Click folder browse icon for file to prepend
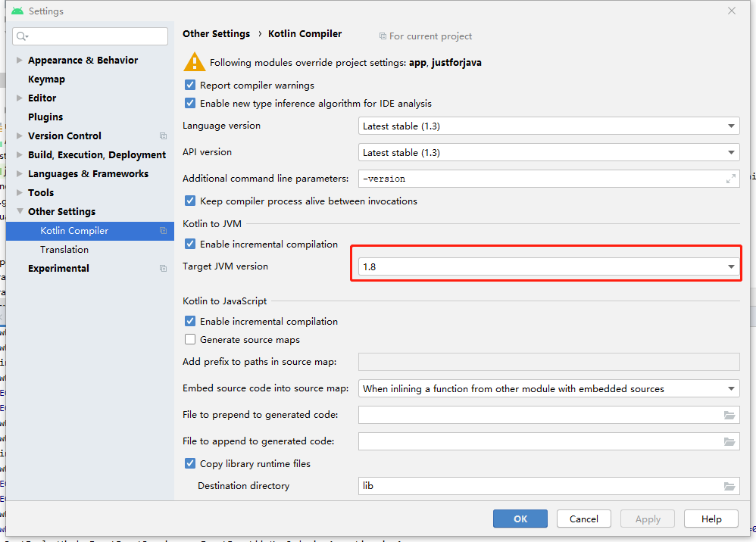 [729, 415]
